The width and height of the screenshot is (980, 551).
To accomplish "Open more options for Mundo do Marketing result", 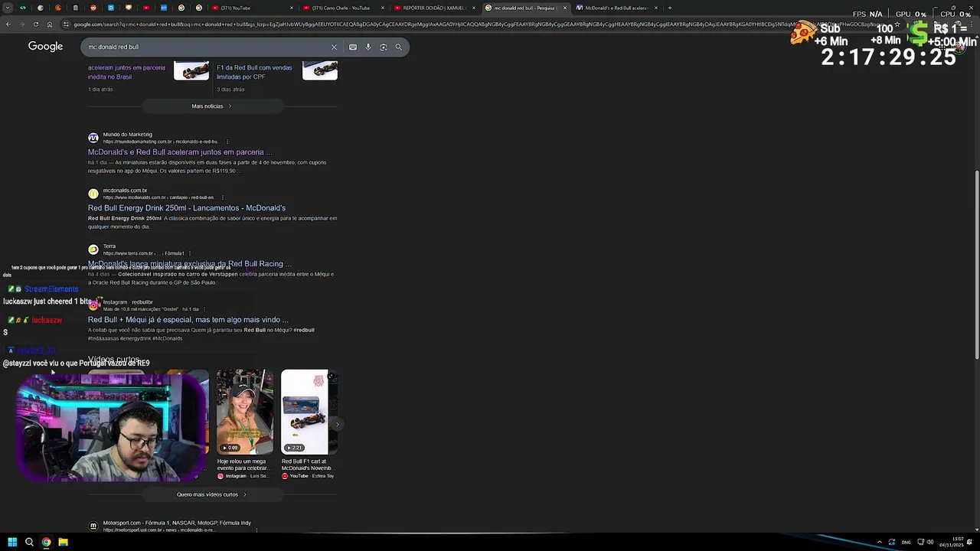I will pos(227,142).
